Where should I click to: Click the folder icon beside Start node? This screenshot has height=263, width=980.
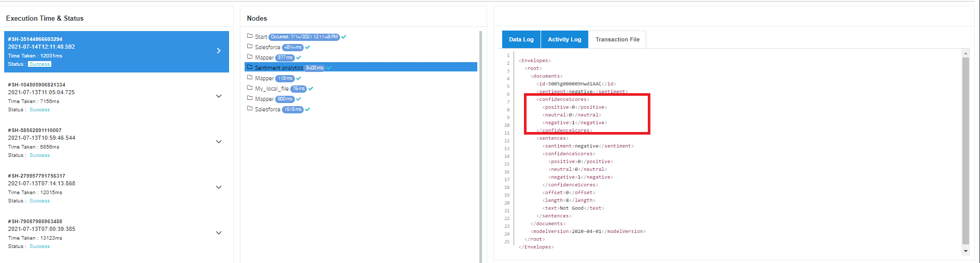point(250,36)
